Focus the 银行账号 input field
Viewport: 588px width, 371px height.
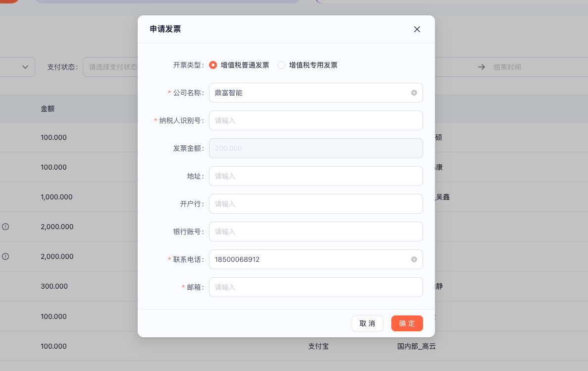[x=316, y=232]
